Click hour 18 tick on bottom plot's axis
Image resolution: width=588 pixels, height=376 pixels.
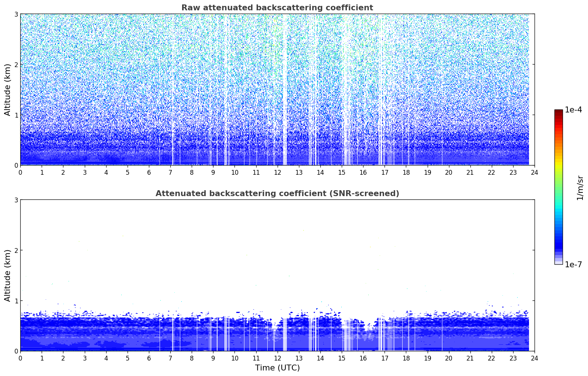406,358
